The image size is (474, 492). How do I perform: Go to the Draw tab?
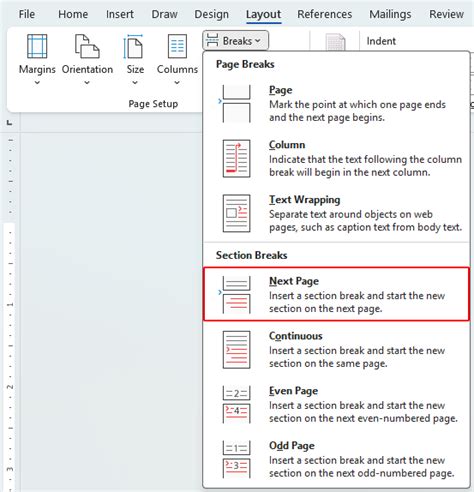[164, 14]
